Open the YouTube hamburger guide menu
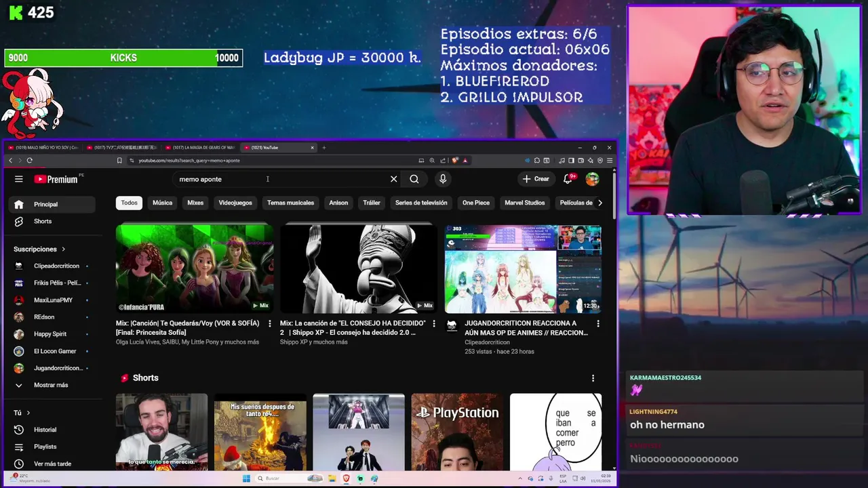The image size is (868, 488). click(19, 179)
